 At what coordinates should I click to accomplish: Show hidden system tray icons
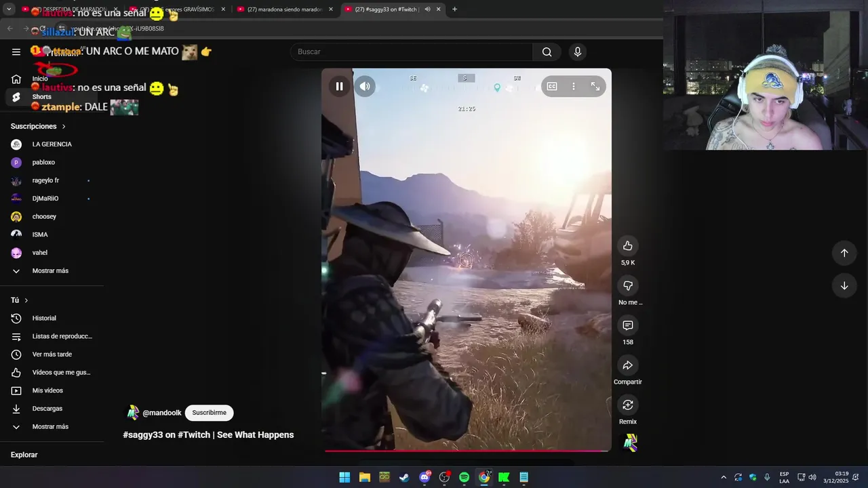coord(724,477)
